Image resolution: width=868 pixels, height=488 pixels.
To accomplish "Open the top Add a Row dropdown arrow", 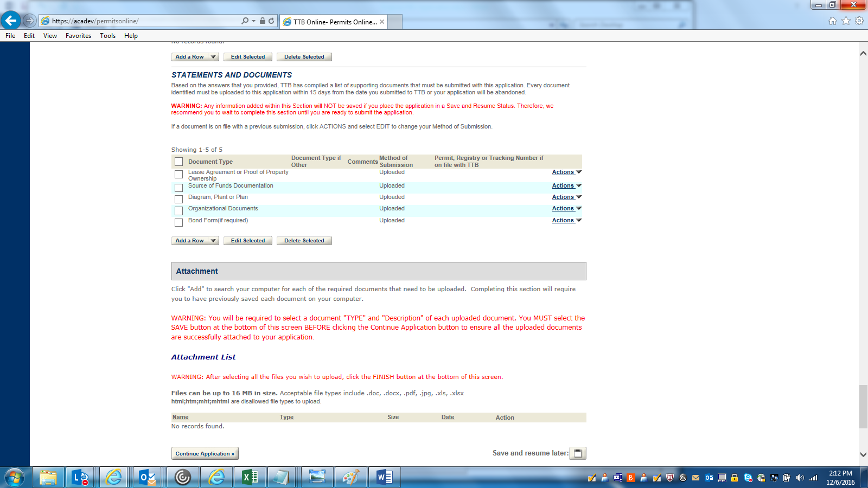I will 214,57.
